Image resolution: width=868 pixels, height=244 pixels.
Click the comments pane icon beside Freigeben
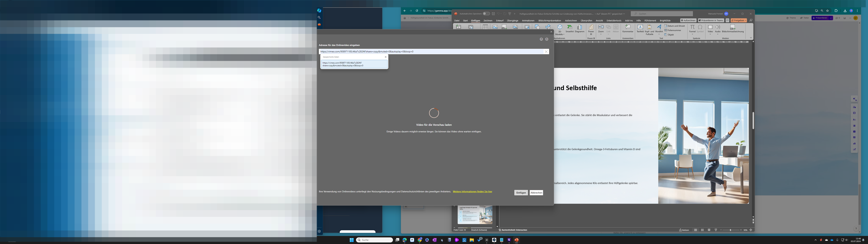(727, 21)
